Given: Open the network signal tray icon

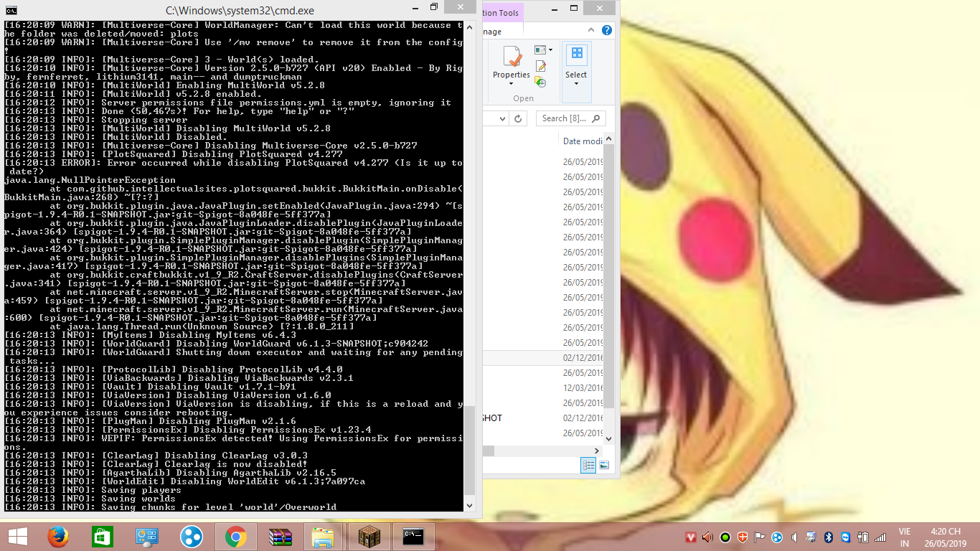Looking at the screenshot, I should (880, 537).
